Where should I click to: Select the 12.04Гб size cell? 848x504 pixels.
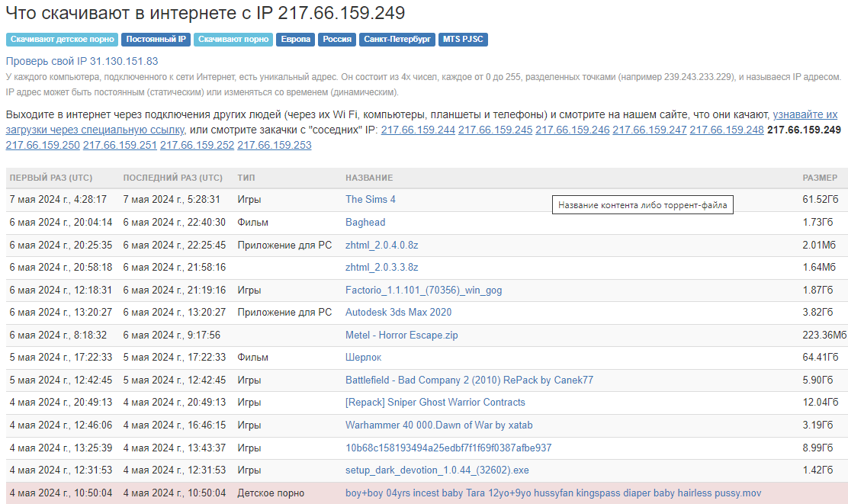[x=820, y=403]
